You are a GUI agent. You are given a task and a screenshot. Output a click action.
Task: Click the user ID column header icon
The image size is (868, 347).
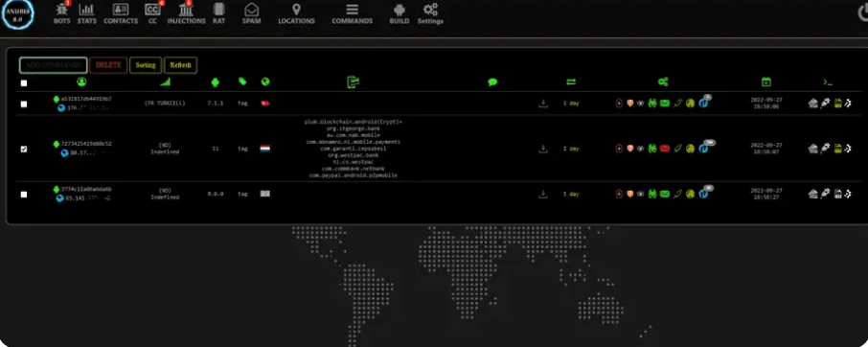click(81, 81)
